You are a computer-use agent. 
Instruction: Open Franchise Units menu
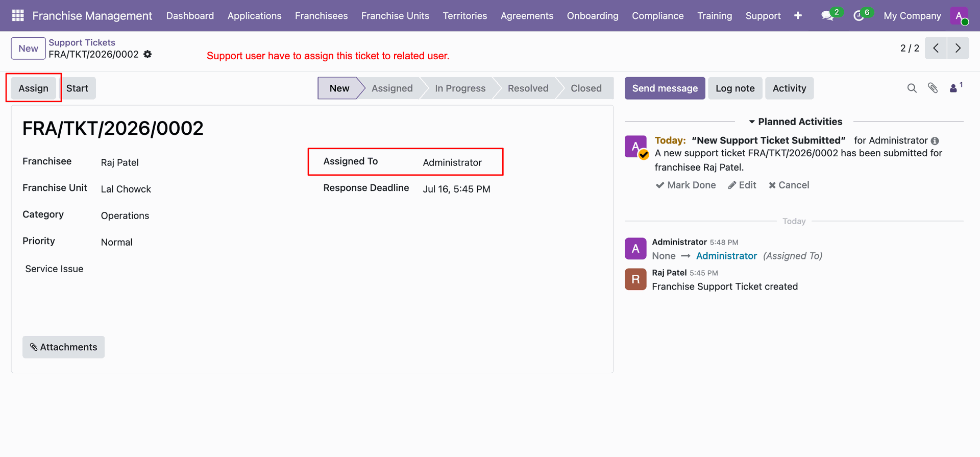395,16
